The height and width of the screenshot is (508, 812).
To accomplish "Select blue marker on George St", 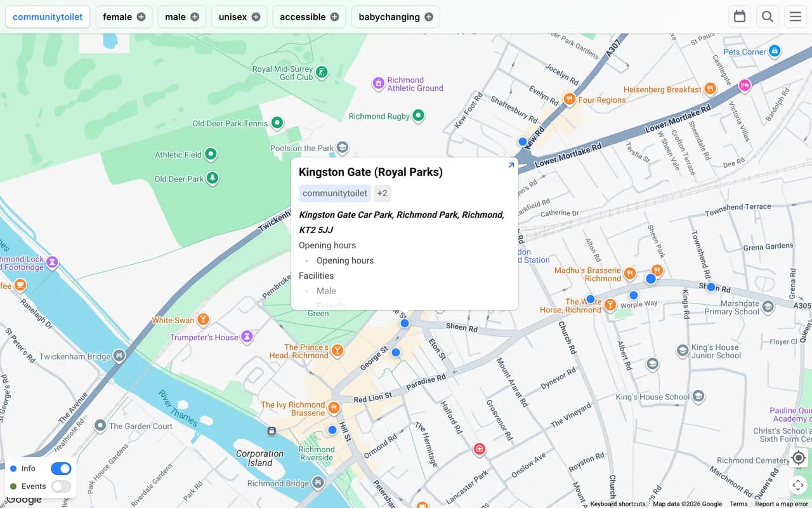I will click(396, 352).
